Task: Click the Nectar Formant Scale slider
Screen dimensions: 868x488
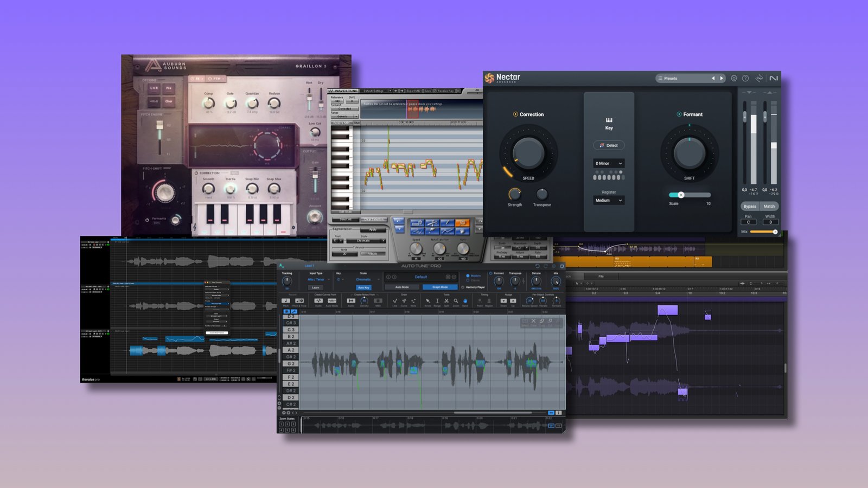Action: (690, 195)
